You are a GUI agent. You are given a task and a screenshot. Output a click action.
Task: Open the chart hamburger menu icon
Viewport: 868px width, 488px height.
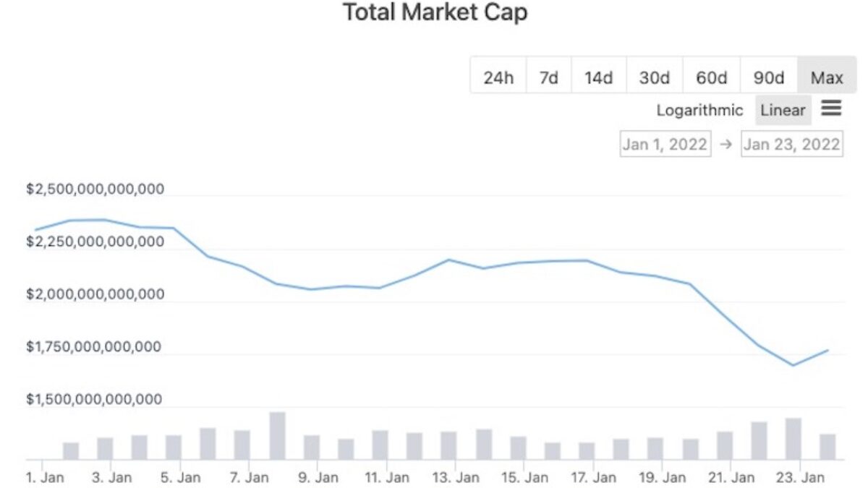831,108
